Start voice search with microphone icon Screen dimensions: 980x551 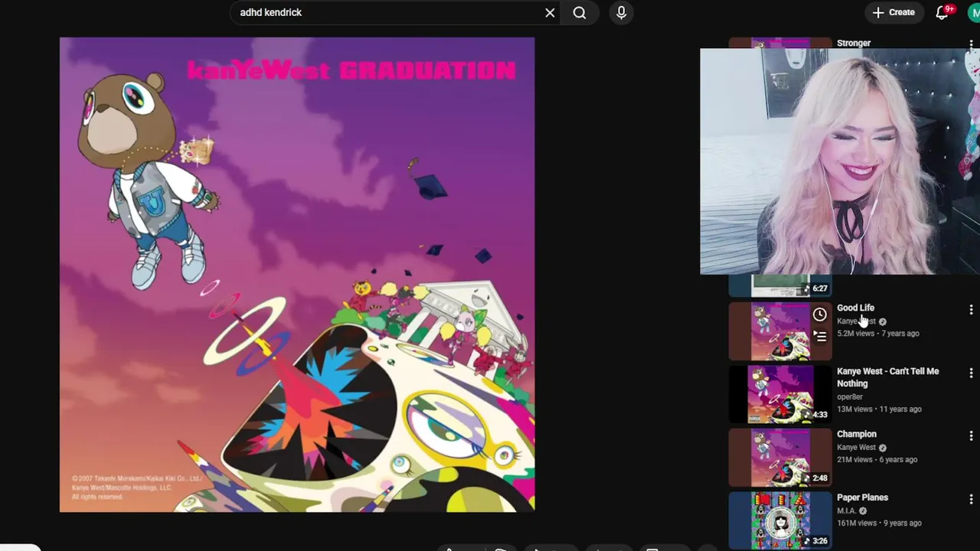621,12
